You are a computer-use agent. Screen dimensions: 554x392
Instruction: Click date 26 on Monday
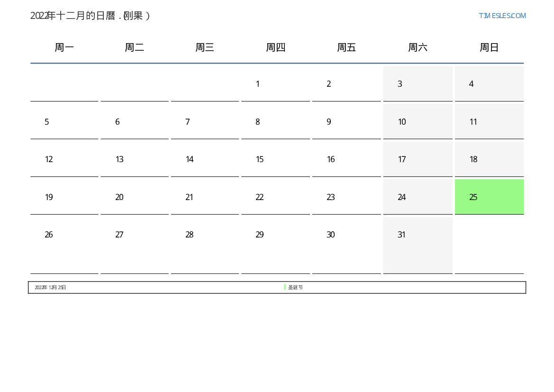[x=49, y=235]
